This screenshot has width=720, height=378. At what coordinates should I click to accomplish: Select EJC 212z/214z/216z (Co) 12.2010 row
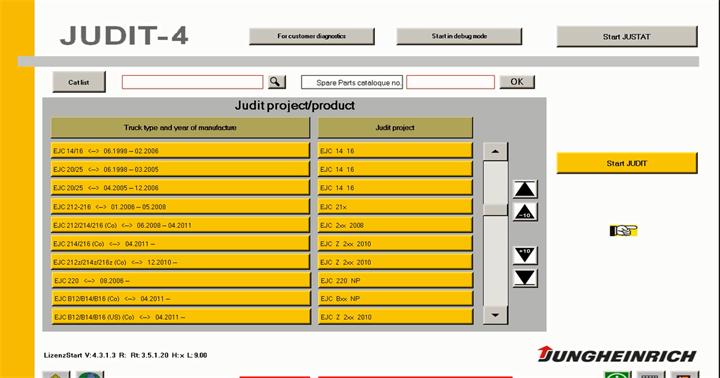(180, 262)
